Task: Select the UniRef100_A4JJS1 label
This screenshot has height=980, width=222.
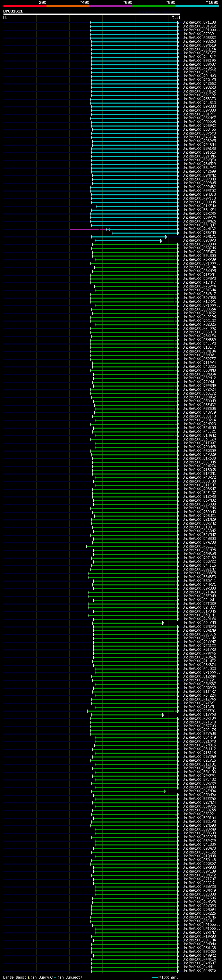Action: click(199, 431)
